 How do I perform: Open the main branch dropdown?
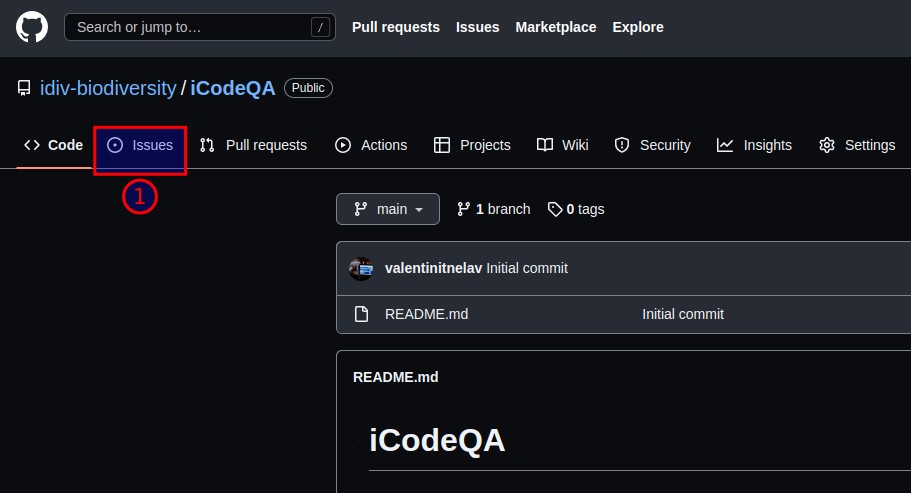pos(388,209)
